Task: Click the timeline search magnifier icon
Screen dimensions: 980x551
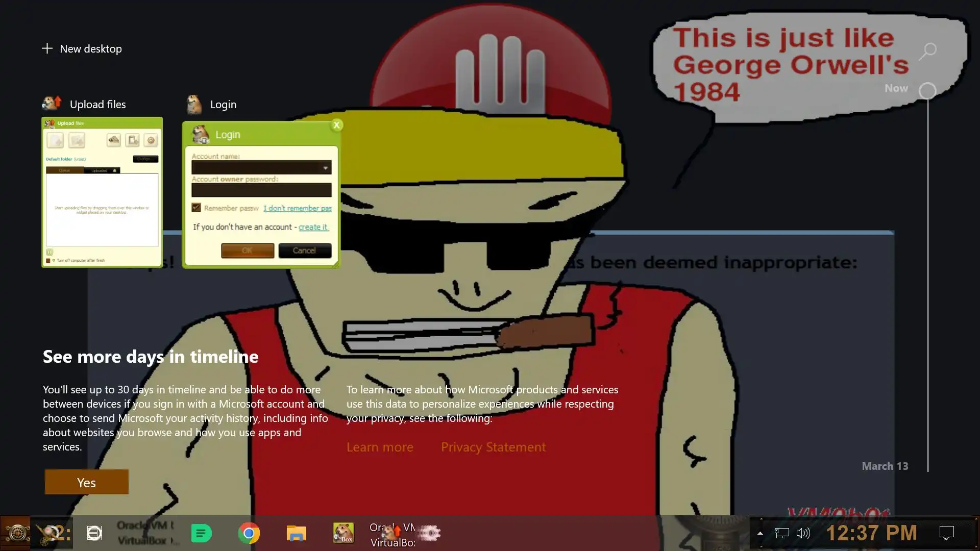Action: tap(927, 51)
